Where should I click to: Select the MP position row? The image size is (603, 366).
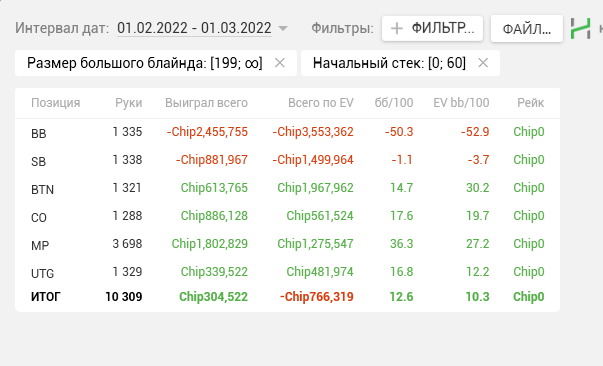(287, 244)
